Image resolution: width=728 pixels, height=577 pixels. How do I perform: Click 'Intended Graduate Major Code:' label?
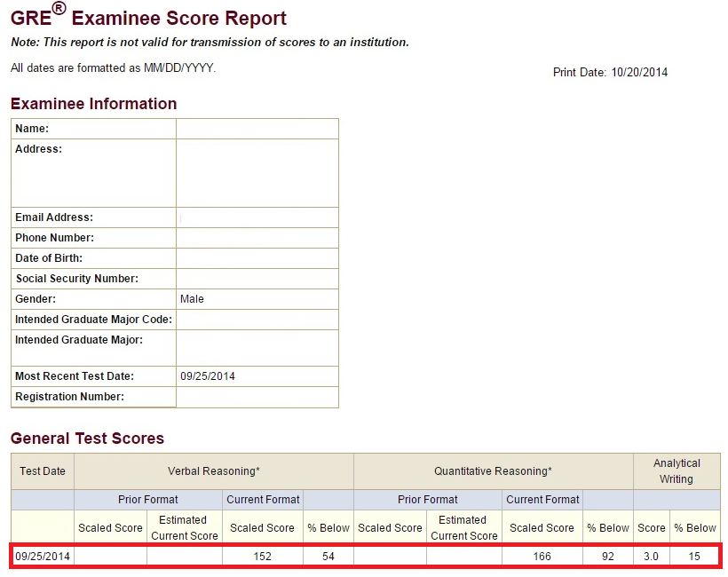pyautogui.click(x=93, y=320)
